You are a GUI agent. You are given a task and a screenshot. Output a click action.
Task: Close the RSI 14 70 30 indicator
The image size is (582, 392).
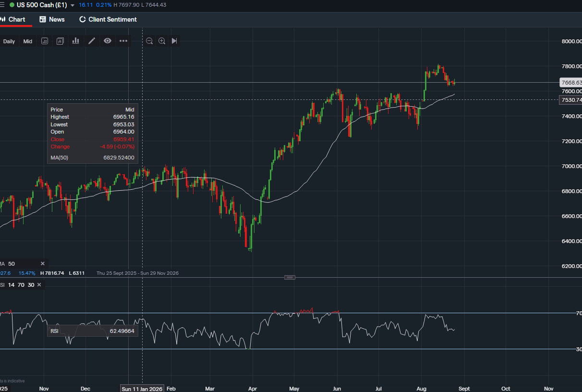click(39, 285)
